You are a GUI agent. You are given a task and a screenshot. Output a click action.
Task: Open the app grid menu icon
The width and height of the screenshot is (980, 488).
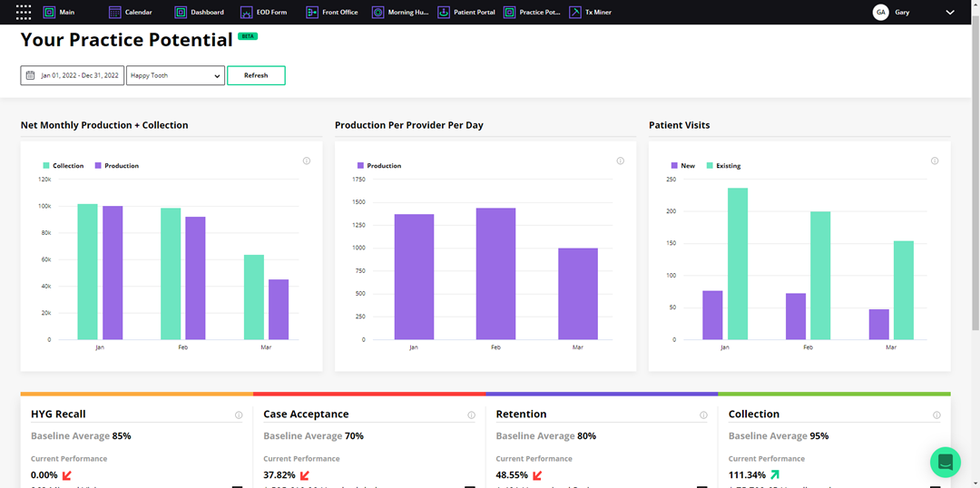pos(24,13)
